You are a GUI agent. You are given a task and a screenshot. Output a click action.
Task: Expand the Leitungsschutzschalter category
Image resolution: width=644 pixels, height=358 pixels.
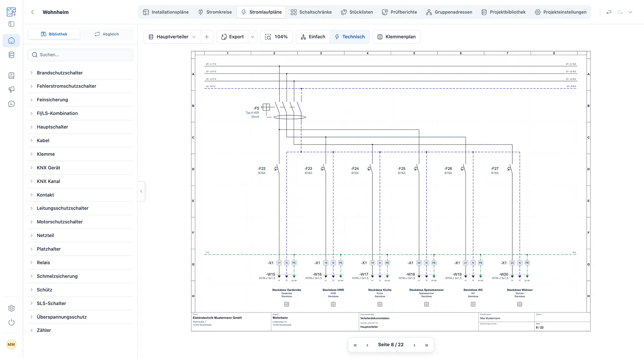pos(80,208)
